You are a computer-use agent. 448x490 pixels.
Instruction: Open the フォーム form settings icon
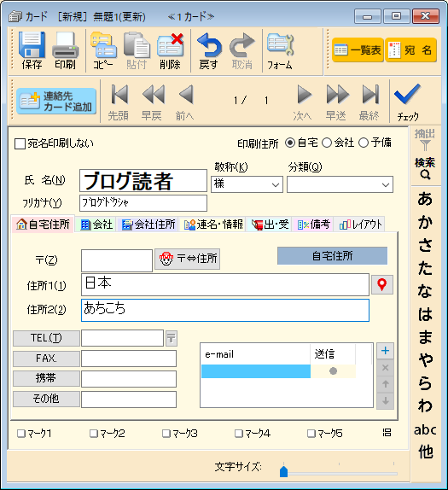point(280,50)
